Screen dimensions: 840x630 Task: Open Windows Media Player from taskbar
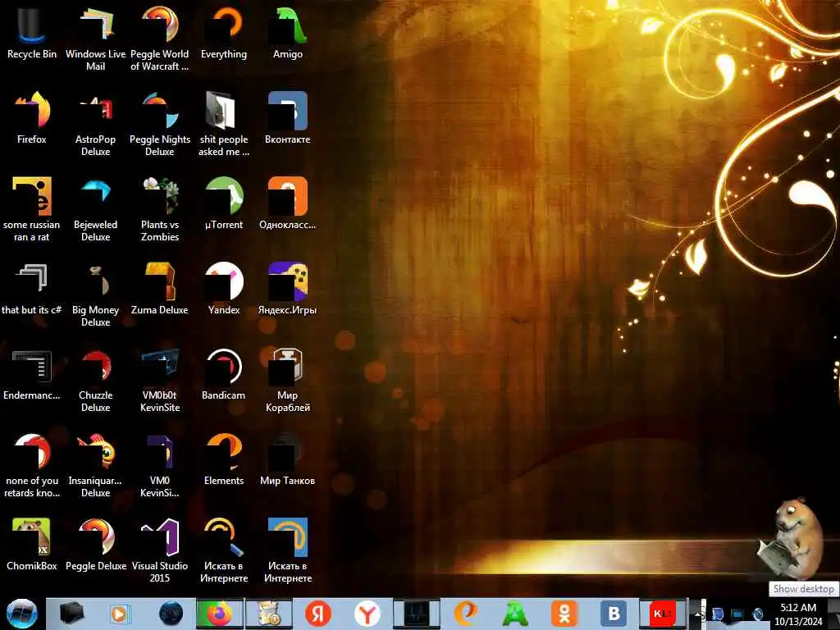(120, 614)
